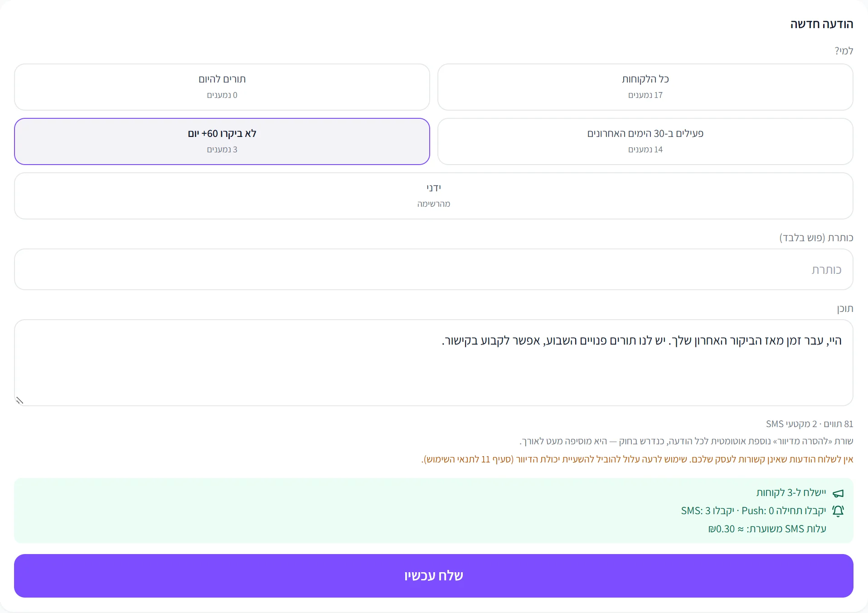The height and width of the screenshot is (613, 868).
Task: Send the message with "שלח עכשיו"
Action: [x=434, y=576]
